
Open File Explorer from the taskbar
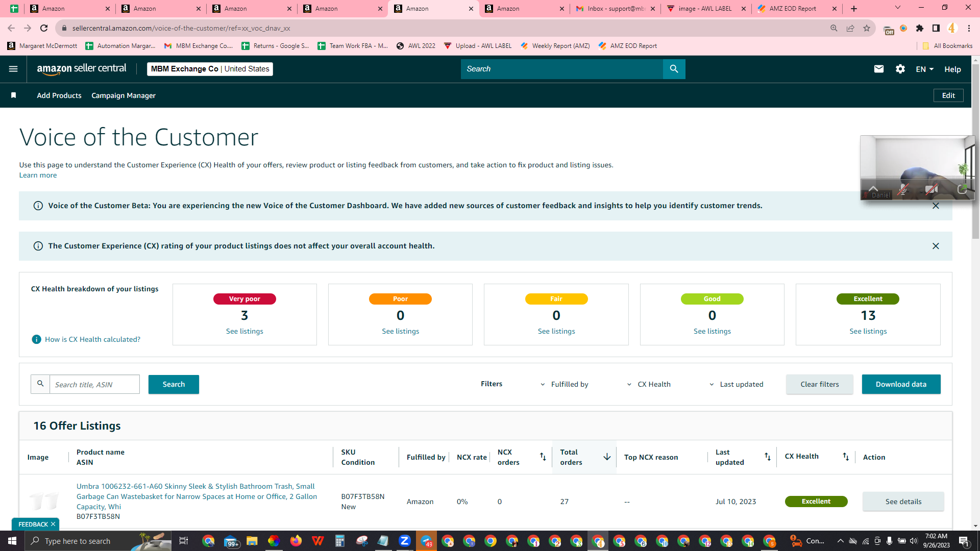click(x=252, y=541)
